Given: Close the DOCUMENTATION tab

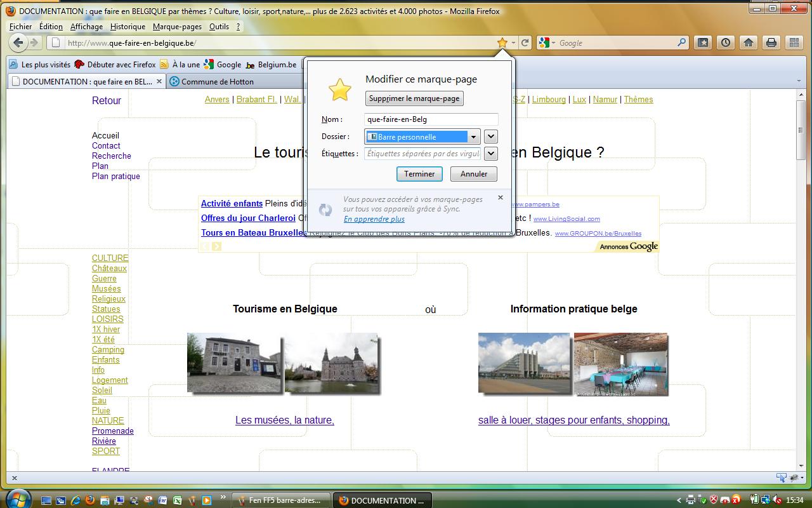Looking at the screenshot, I should click(x=159, y=81).
